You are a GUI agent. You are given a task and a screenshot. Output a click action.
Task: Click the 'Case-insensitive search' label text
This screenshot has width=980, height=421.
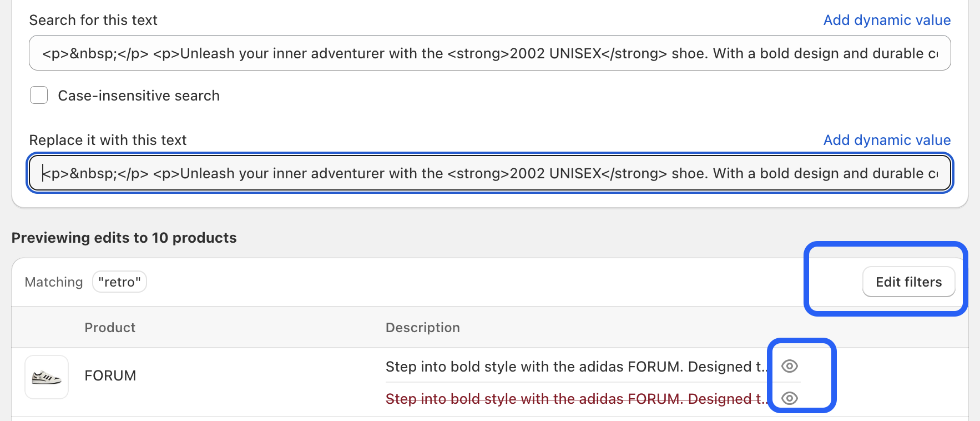tap(139, 96)
